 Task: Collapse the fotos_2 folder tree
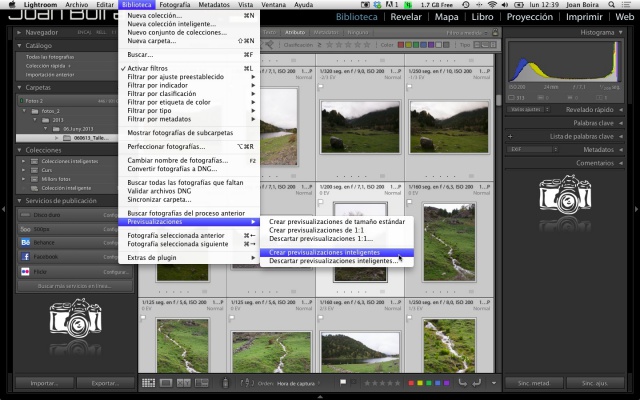coord(24,111)
